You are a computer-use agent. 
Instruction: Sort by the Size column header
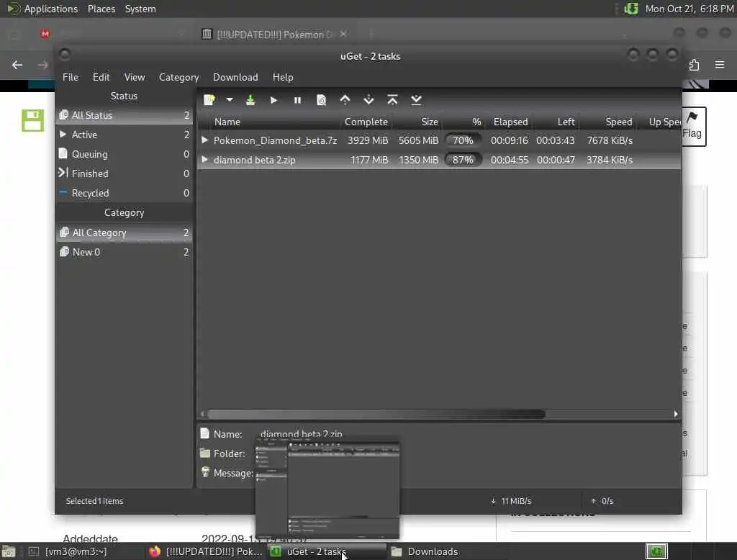(x=430, y=122)
